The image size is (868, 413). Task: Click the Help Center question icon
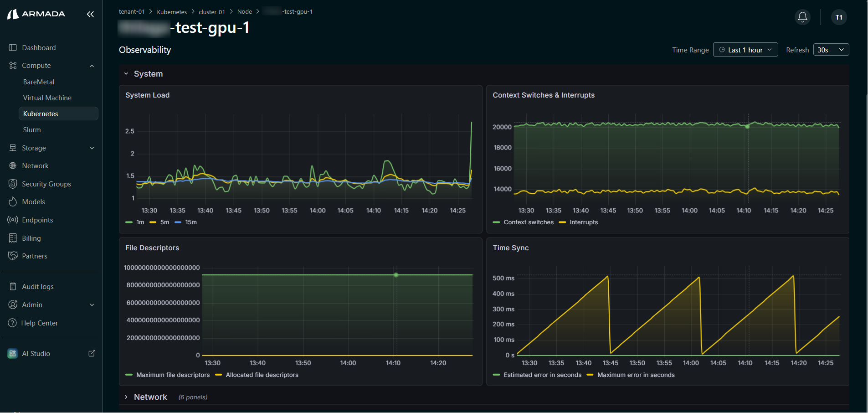point(12,323)
